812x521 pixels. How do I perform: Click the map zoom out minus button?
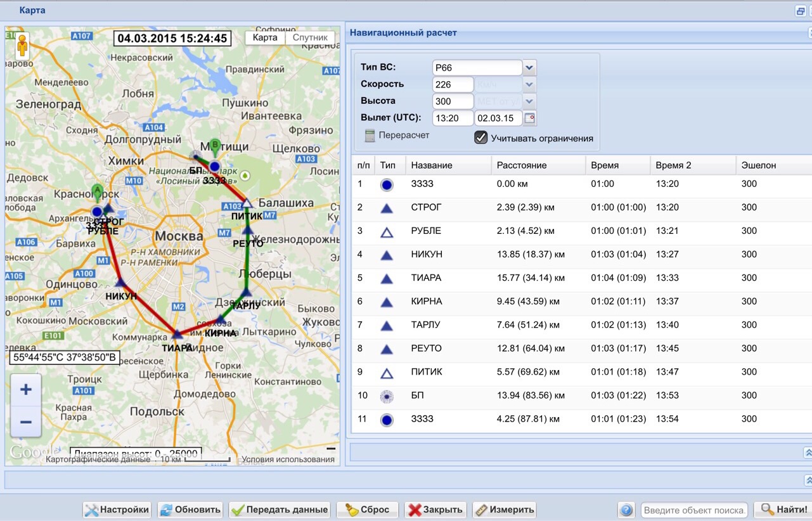(x=26, y=421)
